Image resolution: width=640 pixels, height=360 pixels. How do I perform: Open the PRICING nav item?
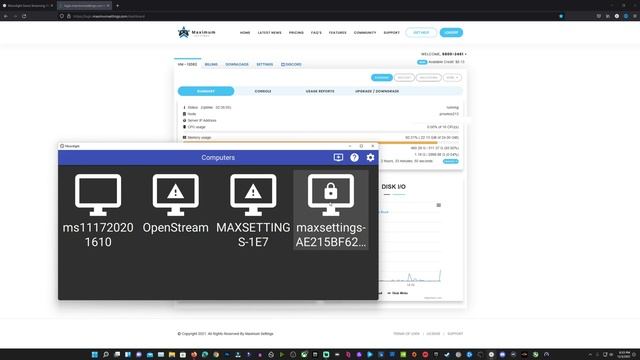click(296, 33)
